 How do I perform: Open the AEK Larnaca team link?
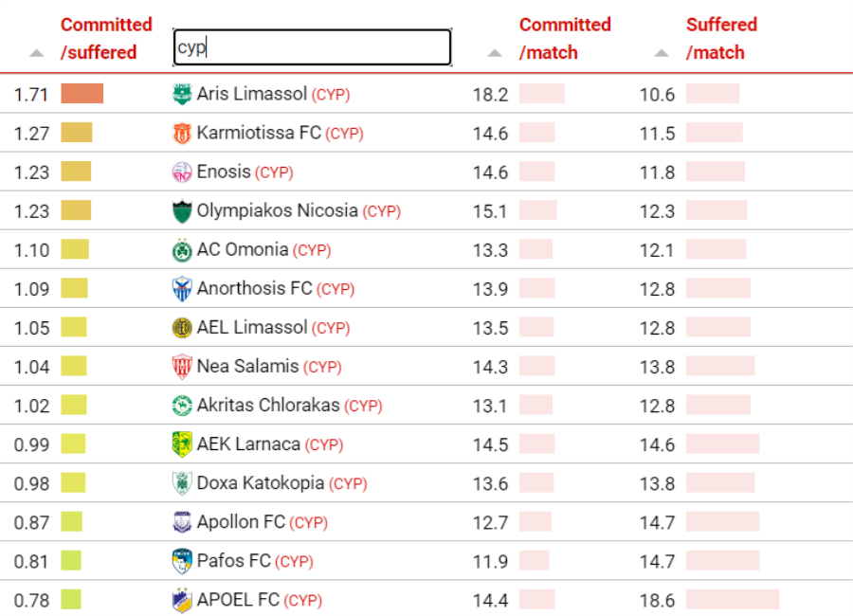[x=248, y=444]
